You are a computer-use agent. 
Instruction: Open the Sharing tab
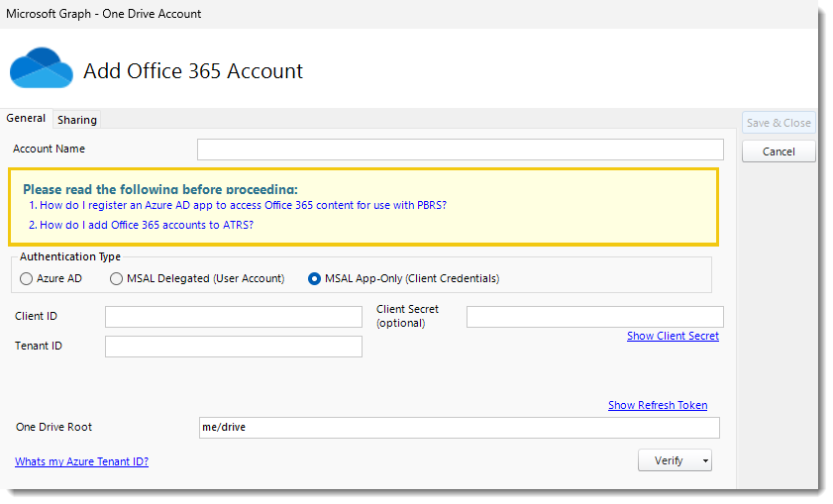[x=77, y=120]
